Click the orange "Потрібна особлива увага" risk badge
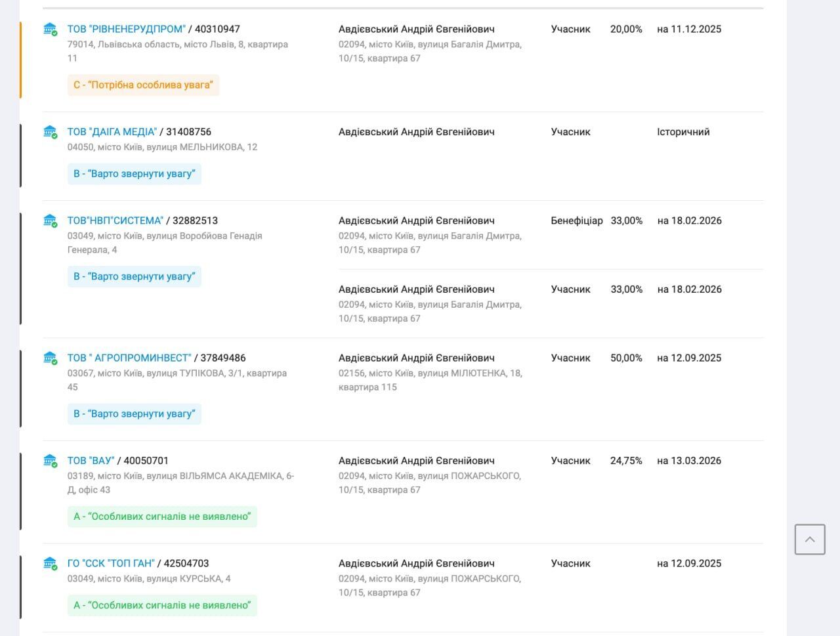The image size is (840, 636). click(143, 85)
